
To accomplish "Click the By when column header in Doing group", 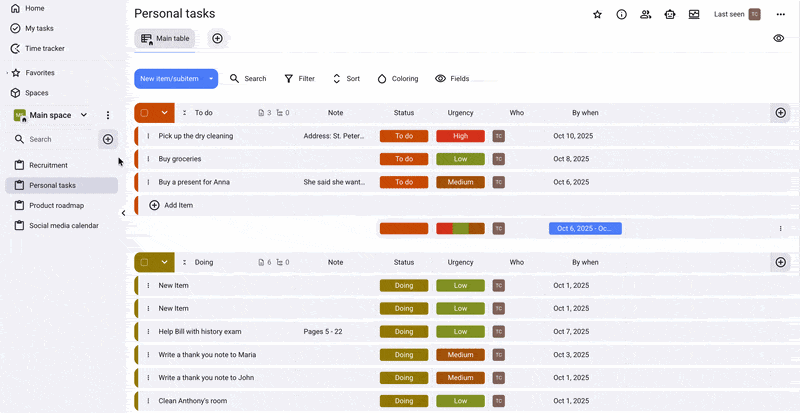I will [x=585, y=262].
